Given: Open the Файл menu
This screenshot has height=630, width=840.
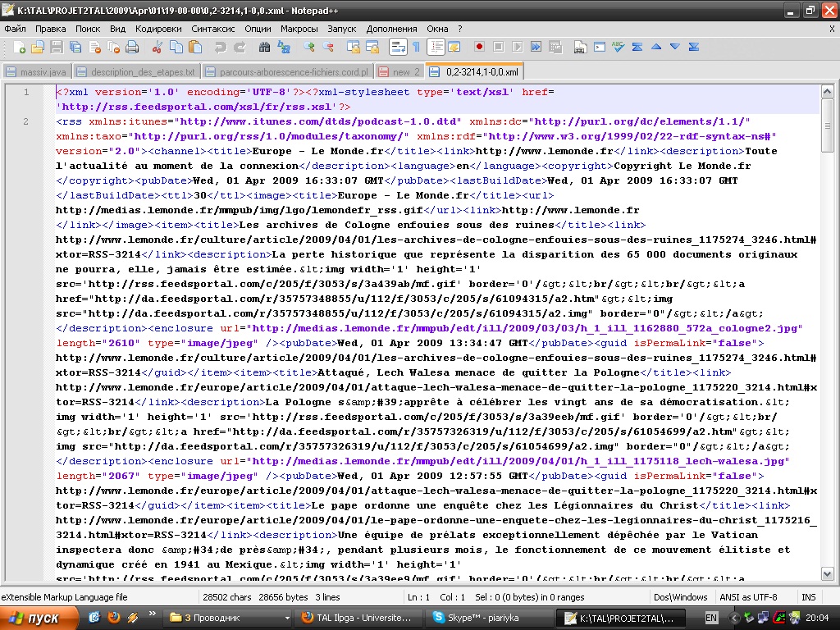Looking at the screenshot, I should [15, 29].
